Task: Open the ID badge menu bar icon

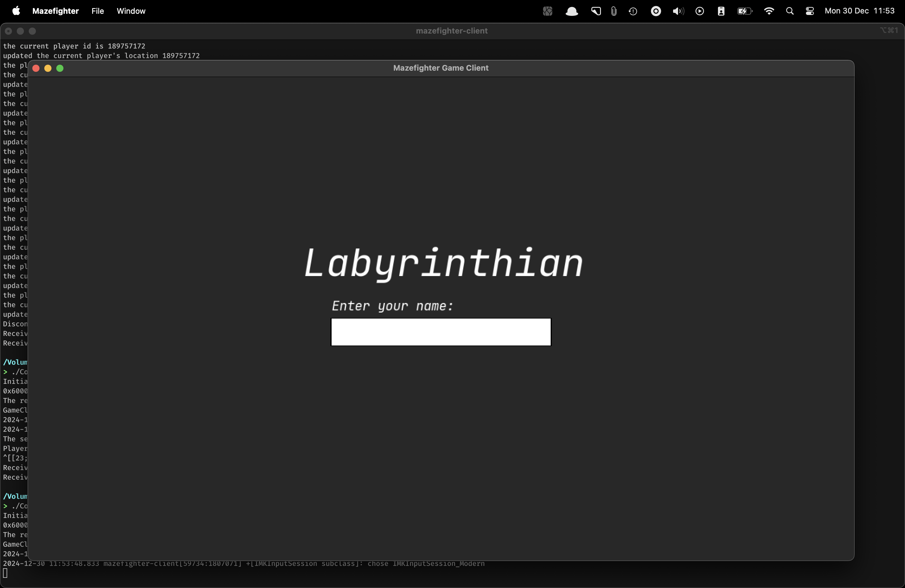Action: click(721, 11)
